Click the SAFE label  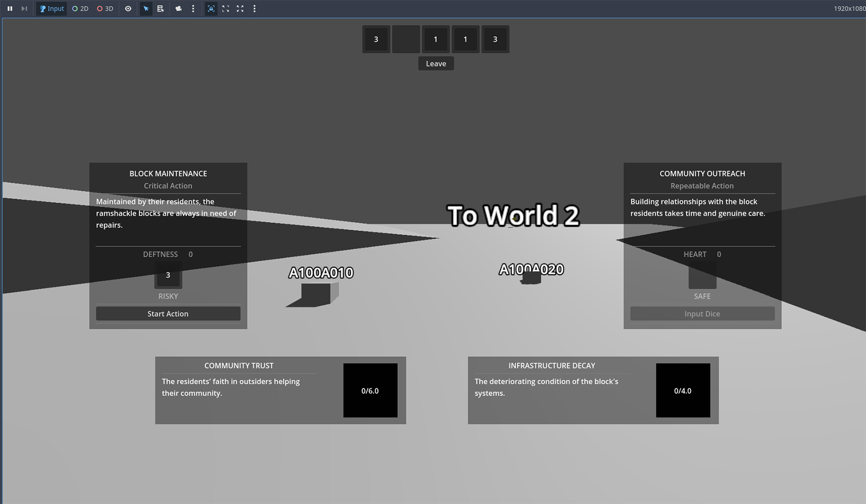[x=702, y=296]
